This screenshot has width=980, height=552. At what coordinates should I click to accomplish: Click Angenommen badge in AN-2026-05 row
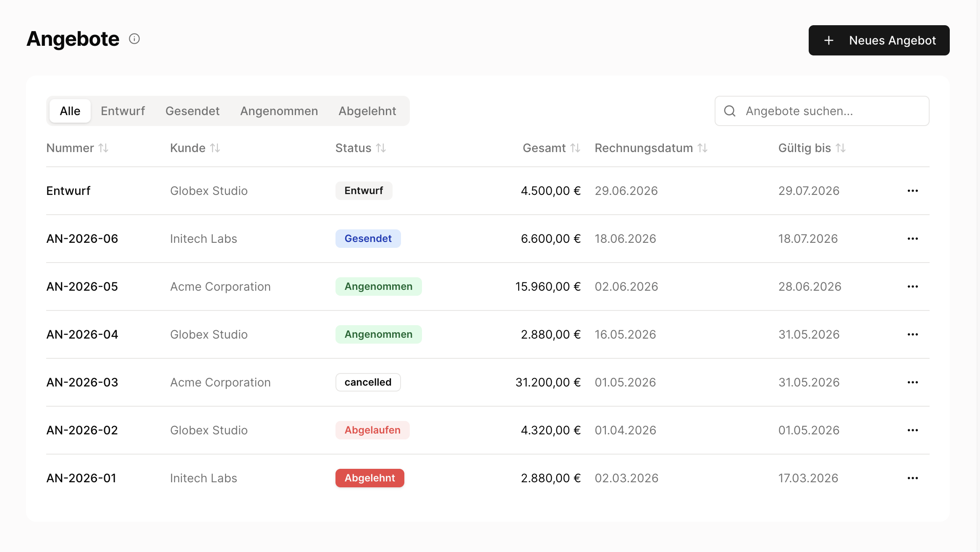[x=378, y=287]
